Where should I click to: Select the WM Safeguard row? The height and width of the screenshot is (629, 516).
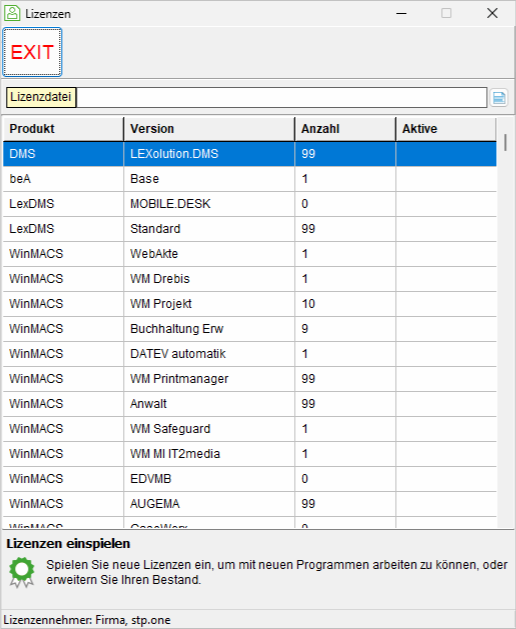tap(250, 429)
